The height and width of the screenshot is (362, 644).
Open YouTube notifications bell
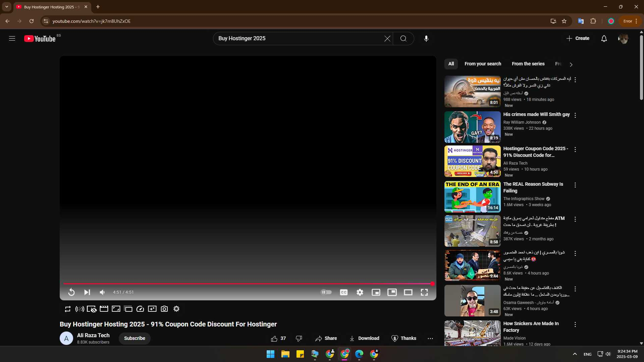pyautogui.click(x=604, y=39)
